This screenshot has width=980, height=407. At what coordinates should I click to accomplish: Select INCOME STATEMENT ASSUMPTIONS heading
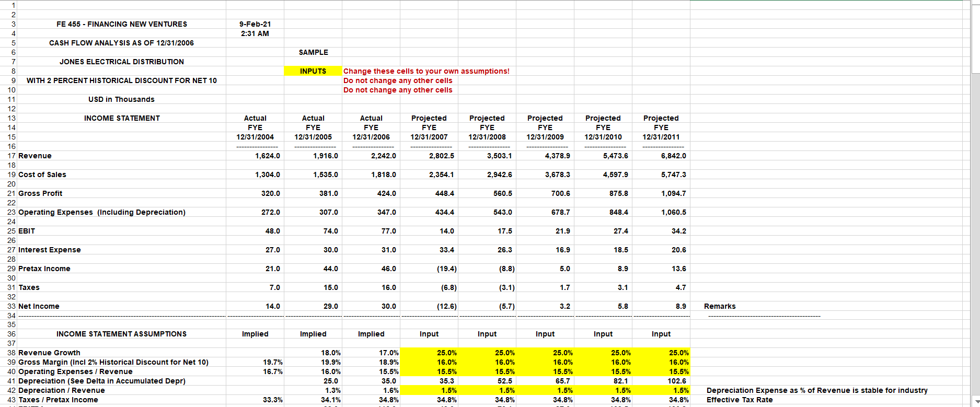pos(122,334)
